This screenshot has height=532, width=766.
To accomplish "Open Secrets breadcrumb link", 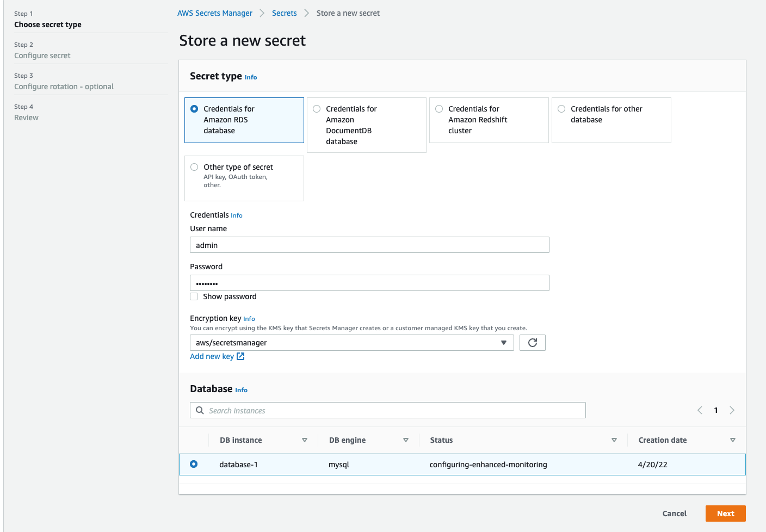I will (284, 13).
